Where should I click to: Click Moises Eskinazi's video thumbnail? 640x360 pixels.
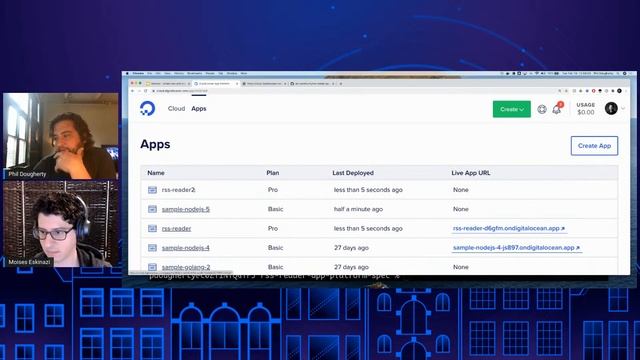60,224
